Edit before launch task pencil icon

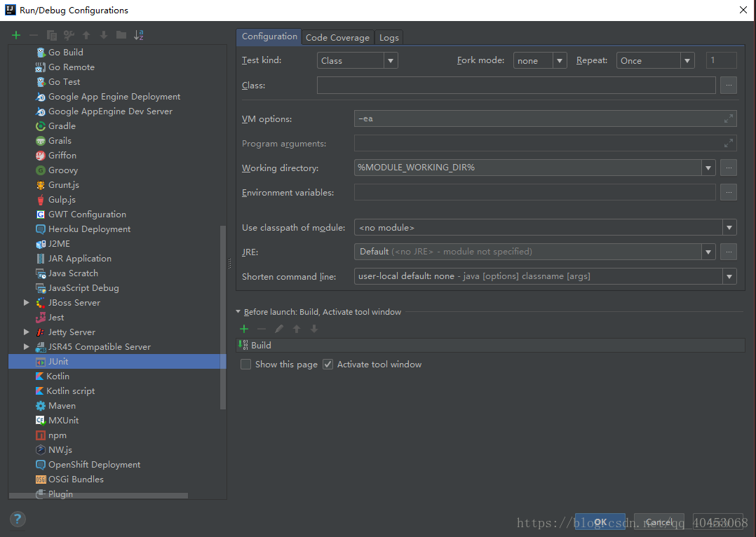click(279, 329)
